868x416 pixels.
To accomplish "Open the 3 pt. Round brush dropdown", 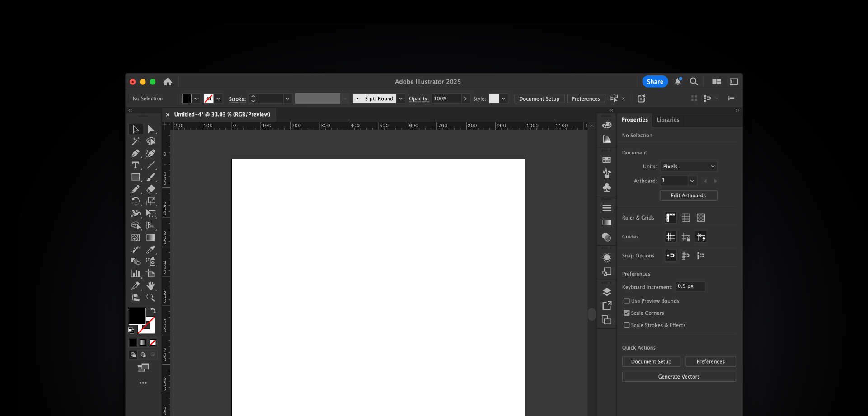I will pos(401,98).
